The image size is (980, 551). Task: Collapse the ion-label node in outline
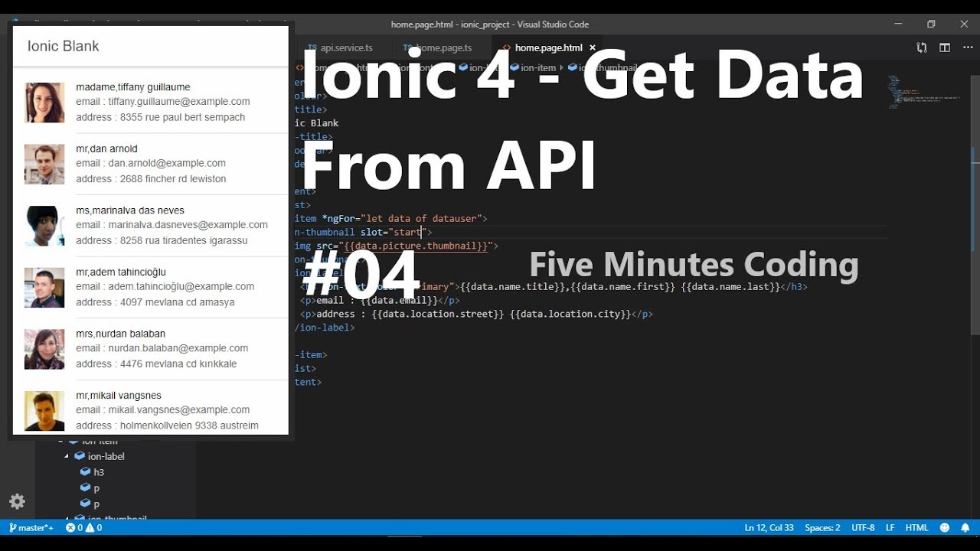click(x=67, y=456)
